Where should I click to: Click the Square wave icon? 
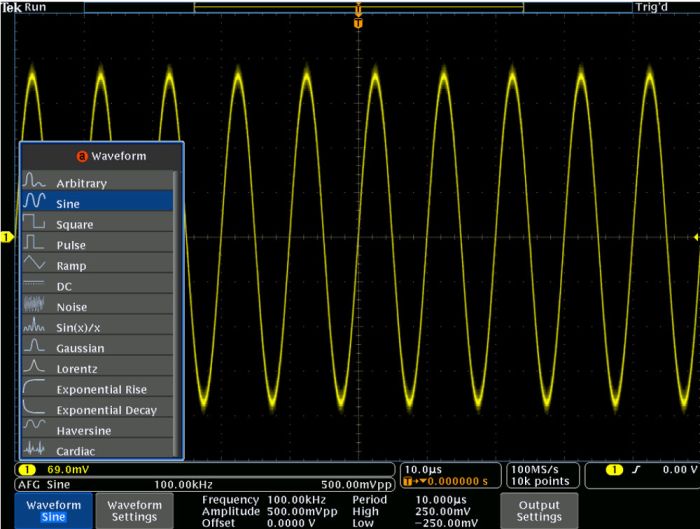pyautogui.click(x=34, y=221)
